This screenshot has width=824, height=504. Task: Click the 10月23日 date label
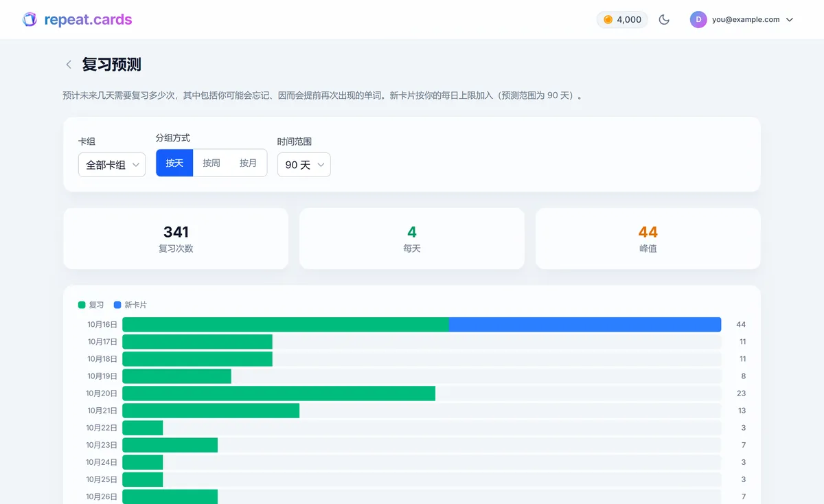tap(102, 445)
